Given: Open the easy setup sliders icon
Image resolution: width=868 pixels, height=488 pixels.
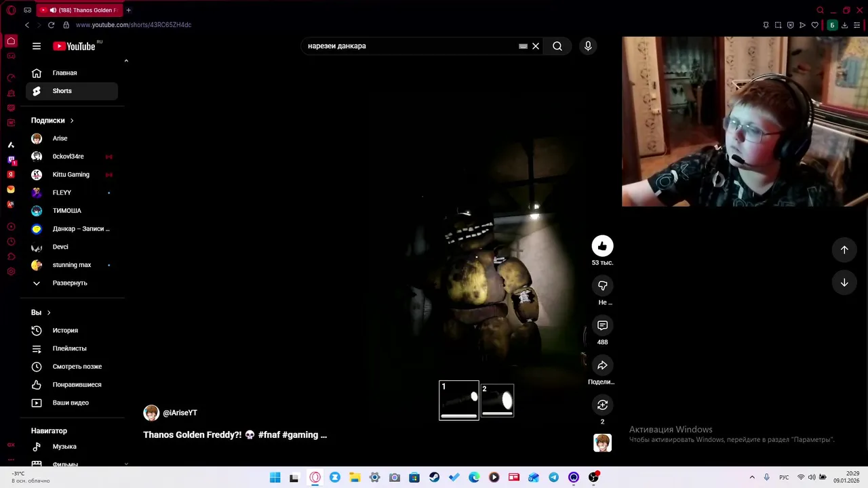Looking at the screenshot, I should (x=857, y=25).
